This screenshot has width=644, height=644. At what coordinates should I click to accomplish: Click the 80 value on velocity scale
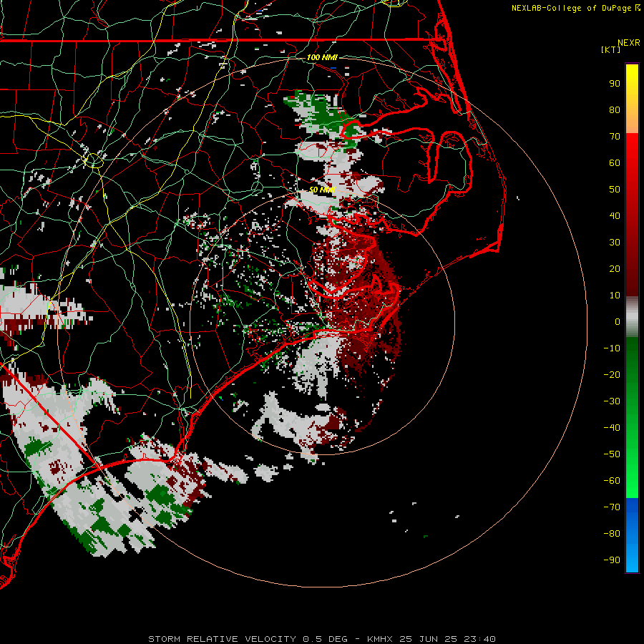(x=615, y=109)
